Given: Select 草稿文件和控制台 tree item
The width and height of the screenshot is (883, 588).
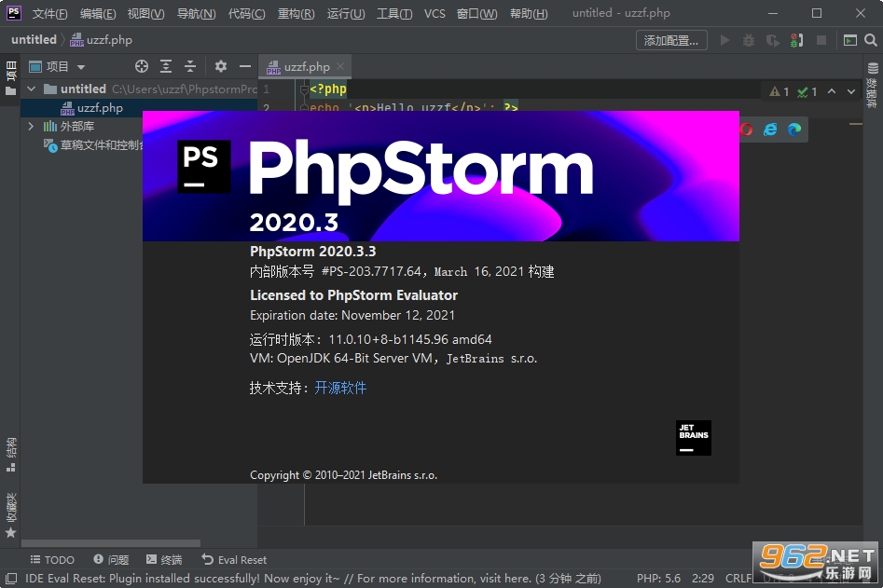Looking at the screenshot, I should pos(94,145).
